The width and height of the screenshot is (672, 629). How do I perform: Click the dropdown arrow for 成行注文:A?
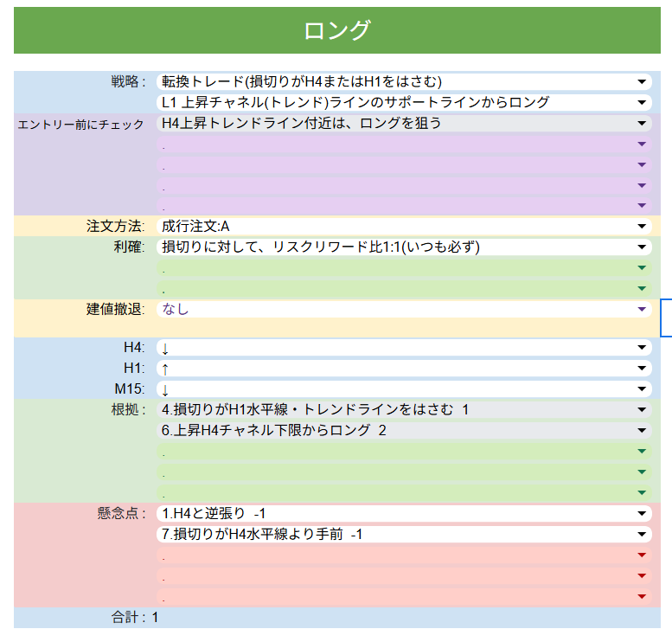(x=642, y=227)
